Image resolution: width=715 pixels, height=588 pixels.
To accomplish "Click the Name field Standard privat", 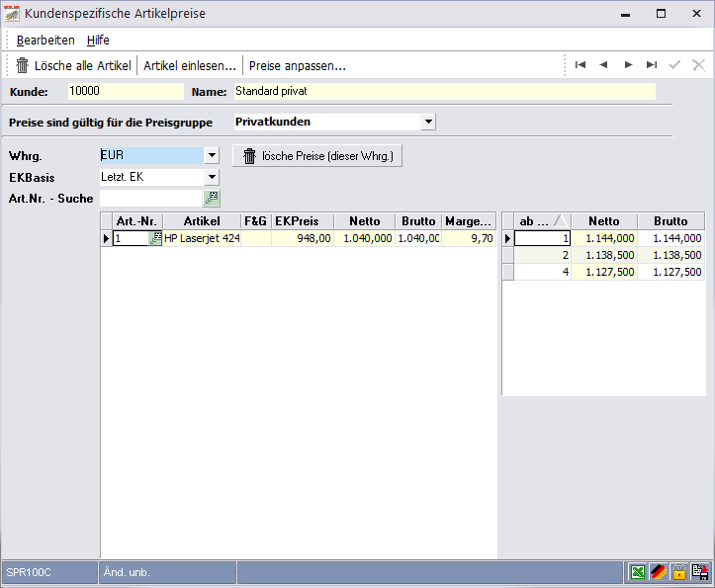I will click(x=445, y=91).
